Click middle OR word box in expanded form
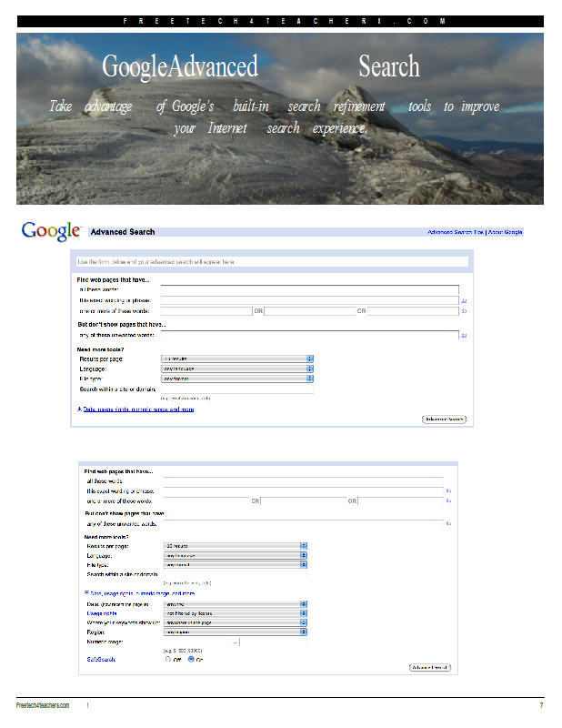The width and height of the screenshot is (562, 728). tap(304, 501)
